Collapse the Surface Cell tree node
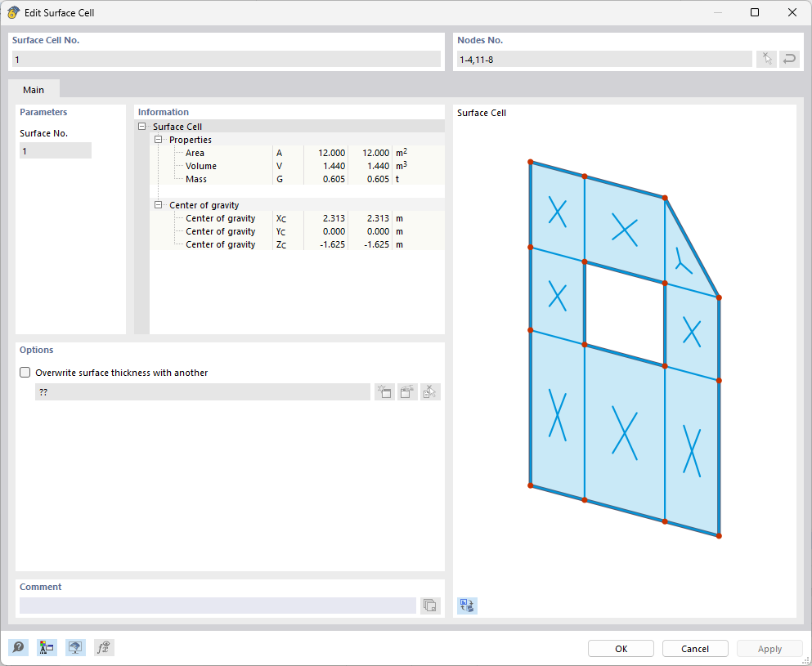The height and width of the screenshot is (666, 812). (141, 127)
